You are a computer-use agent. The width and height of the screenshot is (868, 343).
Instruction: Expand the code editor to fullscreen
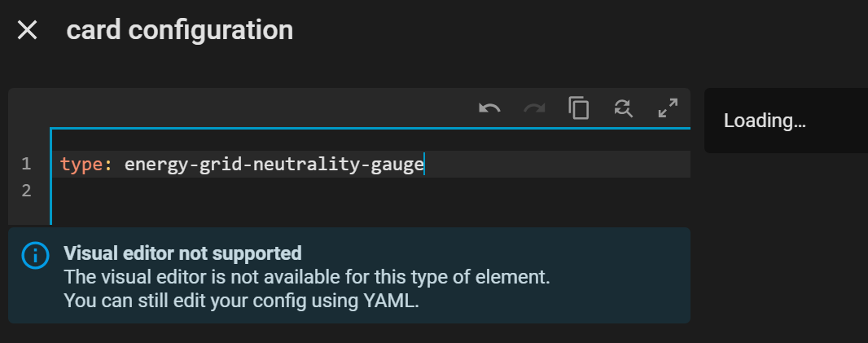pyautogui.click(x=668, y=108)
